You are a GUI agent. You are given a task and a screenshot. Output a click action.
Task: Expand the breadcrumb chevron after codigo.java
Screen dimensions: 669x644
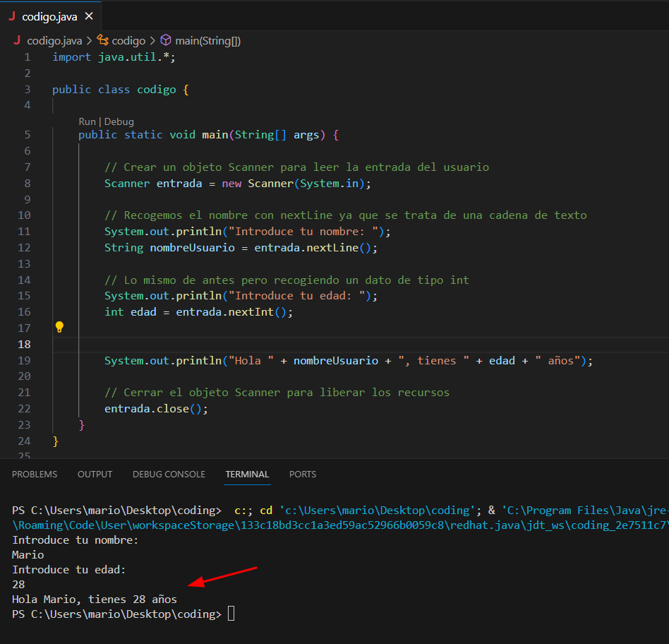89,41
